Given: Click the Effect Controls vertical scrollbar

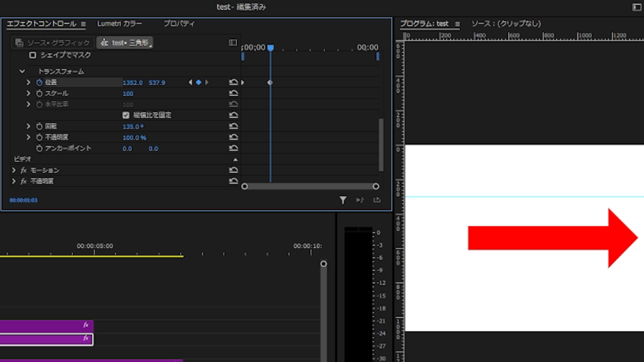Looking at the screenshot, I should [381, 145].
